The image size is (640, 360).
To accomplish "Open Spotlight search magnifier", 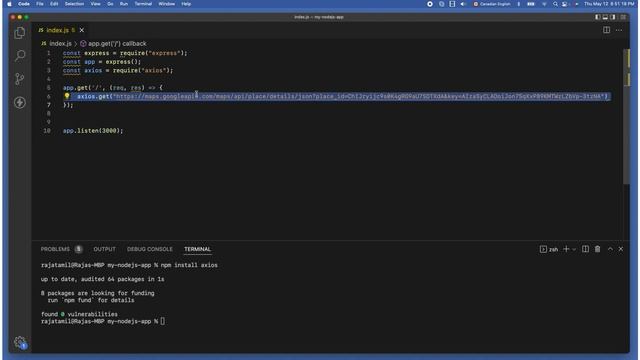I will click(x=555, y=4).
